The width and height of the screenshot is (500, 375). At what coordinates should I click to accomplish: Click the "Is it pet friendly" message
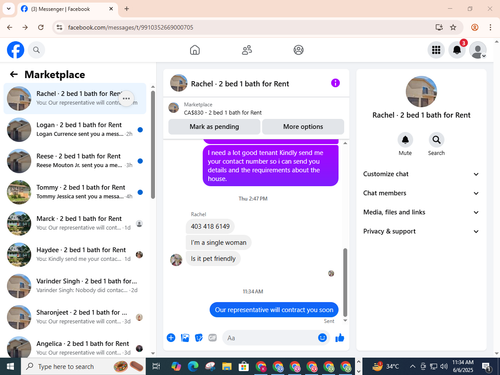(213, 259)
